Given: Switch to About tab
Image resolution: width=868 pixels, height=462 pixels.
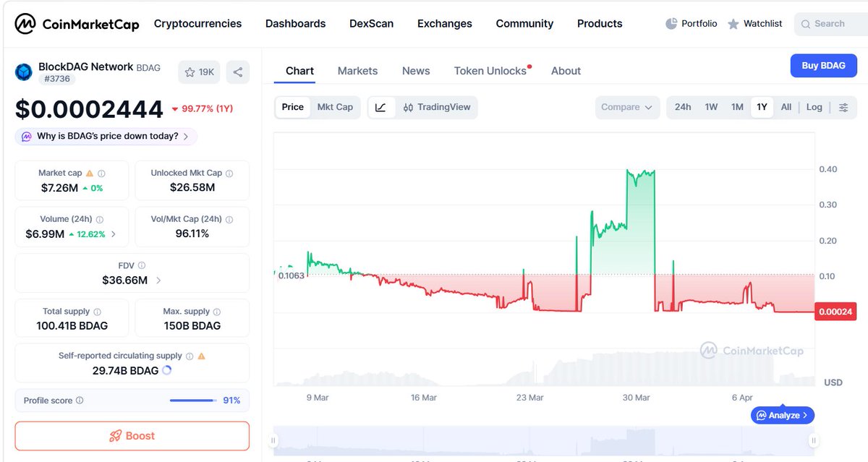Looking at the screenshot, I should (x=566, y=71).
